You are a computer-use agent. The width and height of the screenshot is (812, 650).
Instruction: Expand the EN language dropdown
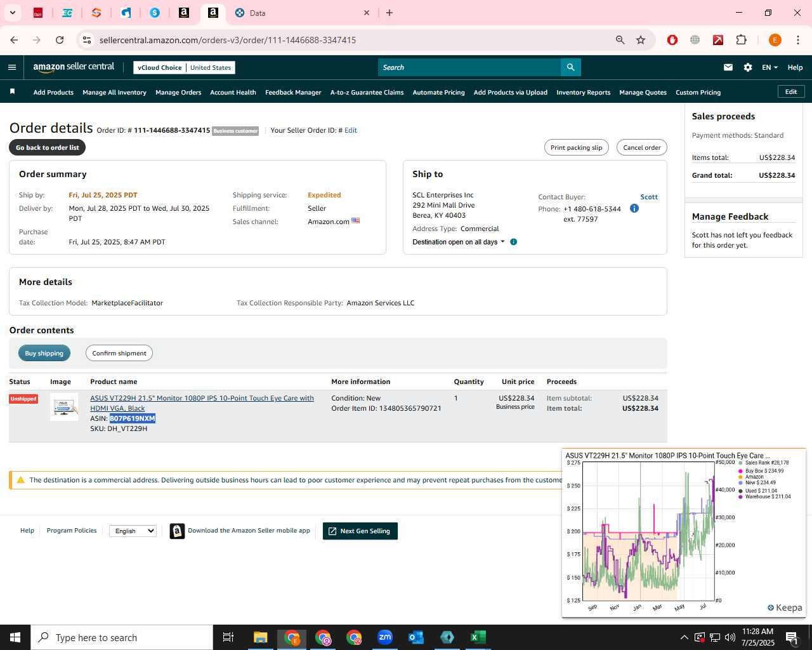click(x=769, y=67)
